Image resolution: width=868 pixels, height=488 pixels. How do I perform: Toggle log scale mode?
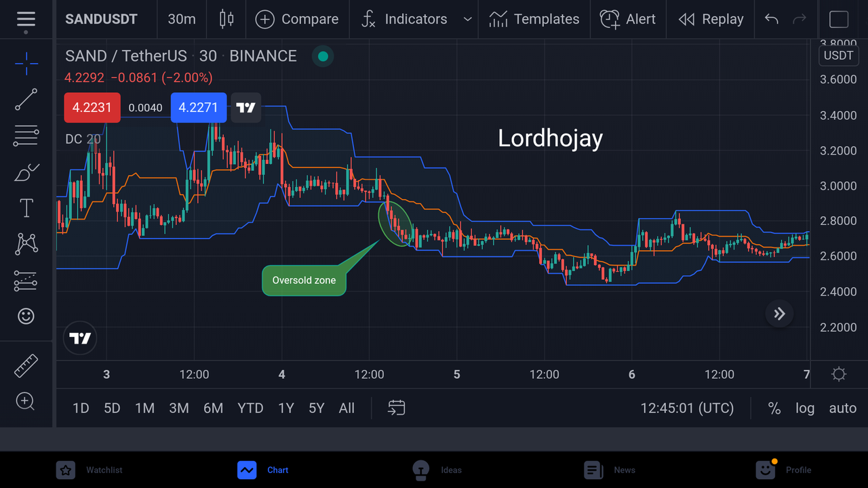point(805,408)
